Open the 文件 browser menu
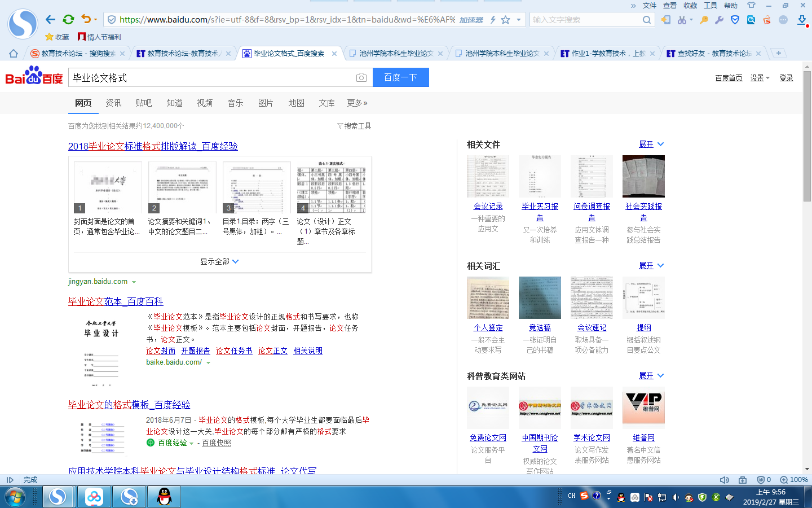Image resolution: width=812 pixels, height=508 pixels. coord(650,6)
